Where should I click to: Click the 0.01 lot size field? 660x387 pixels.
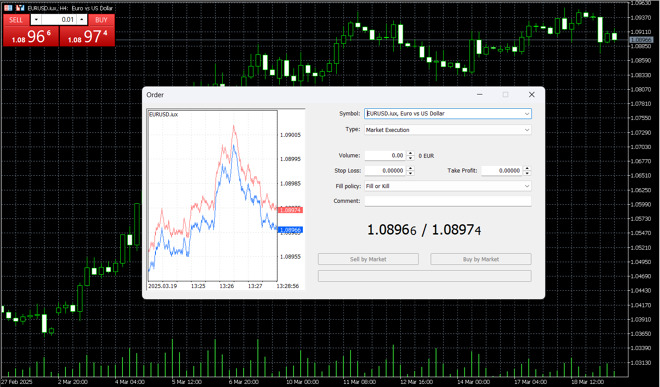59,20
